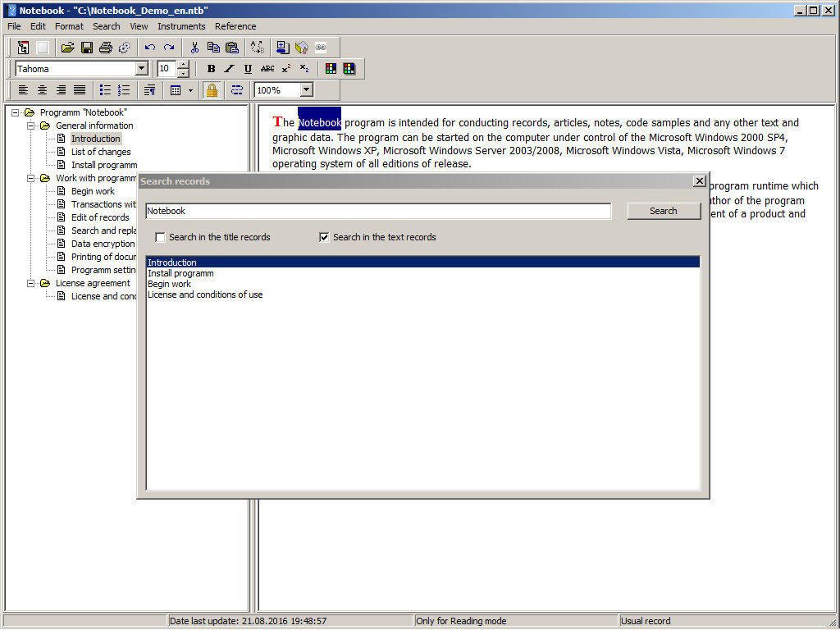
Task: Save the notebook with floppy disk icon
Action: coord(87,48)
